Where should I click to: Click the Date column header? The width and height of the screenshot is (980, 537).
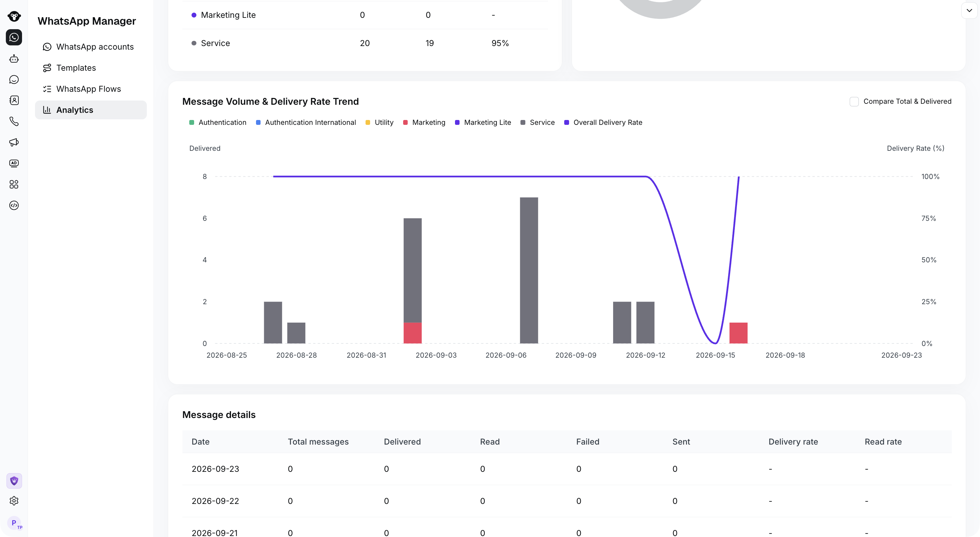[x=201, y=442]
